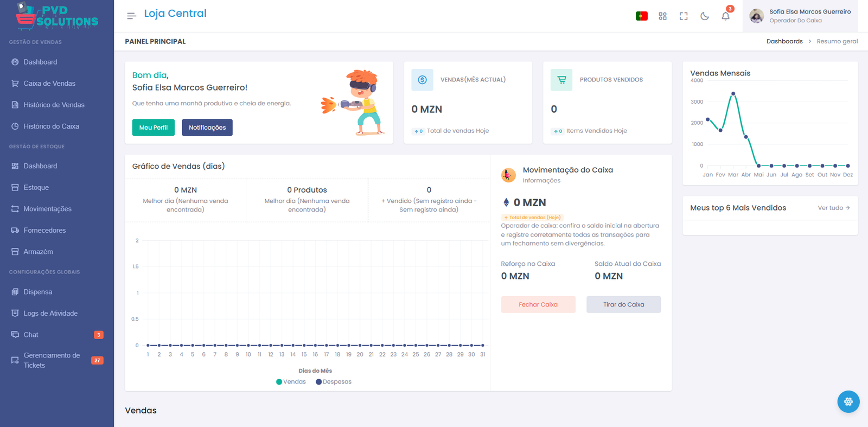
Task: Toggle the Vendas series in chart legend
Action: [291, 382]
